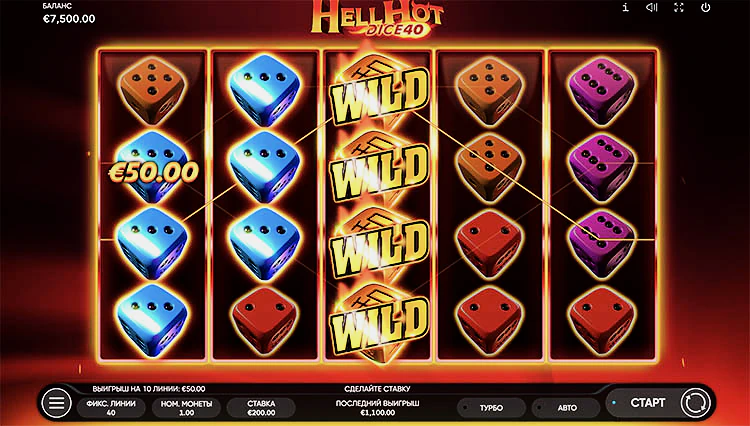
Task: Select the top purple six dice
Action: click(602, 91)
